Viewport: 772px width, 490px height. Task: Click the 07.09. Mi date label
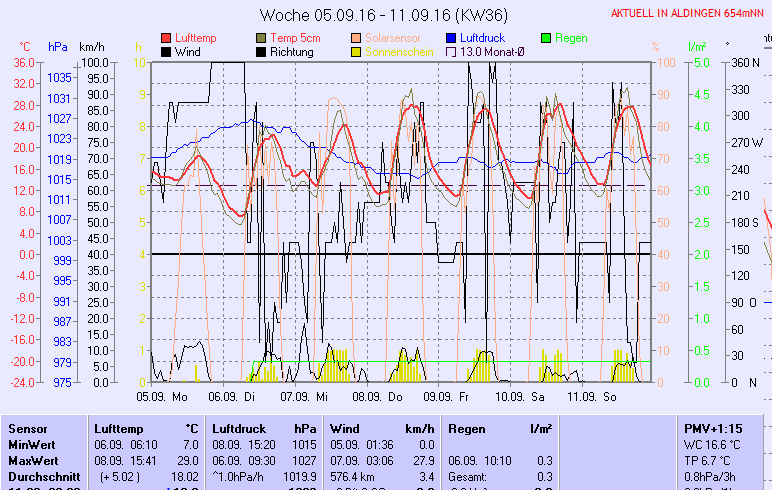(305, 396)
